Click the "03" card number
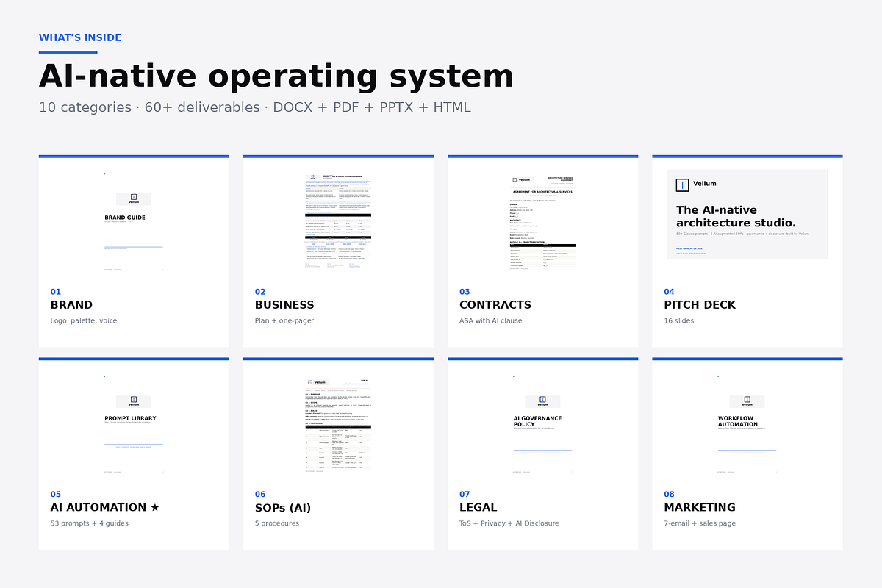The height and width of the screenshot is (588, 882). coord(465,292)
